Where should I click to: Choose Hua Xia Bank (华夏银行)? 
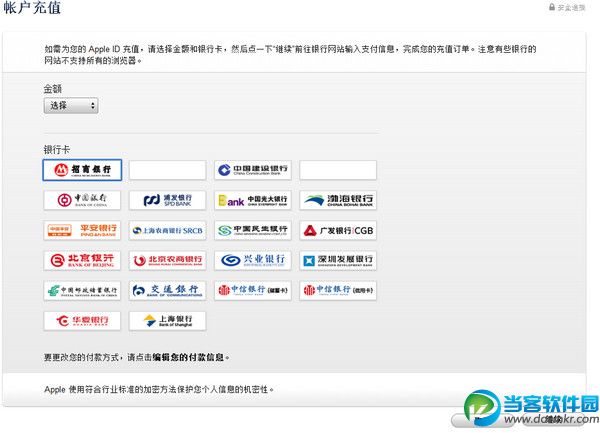(82, 321)
